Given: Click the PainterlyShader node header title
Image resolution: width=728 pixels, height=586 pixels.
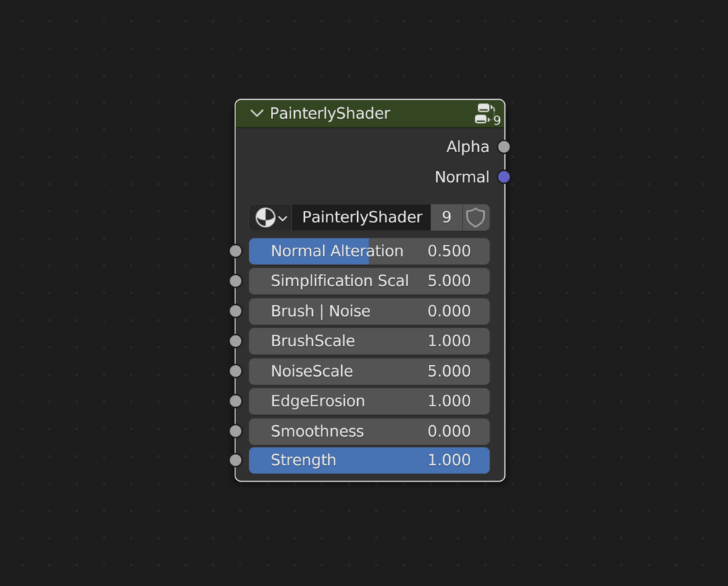Looking at the screenshot, I should tap(330, 114).
